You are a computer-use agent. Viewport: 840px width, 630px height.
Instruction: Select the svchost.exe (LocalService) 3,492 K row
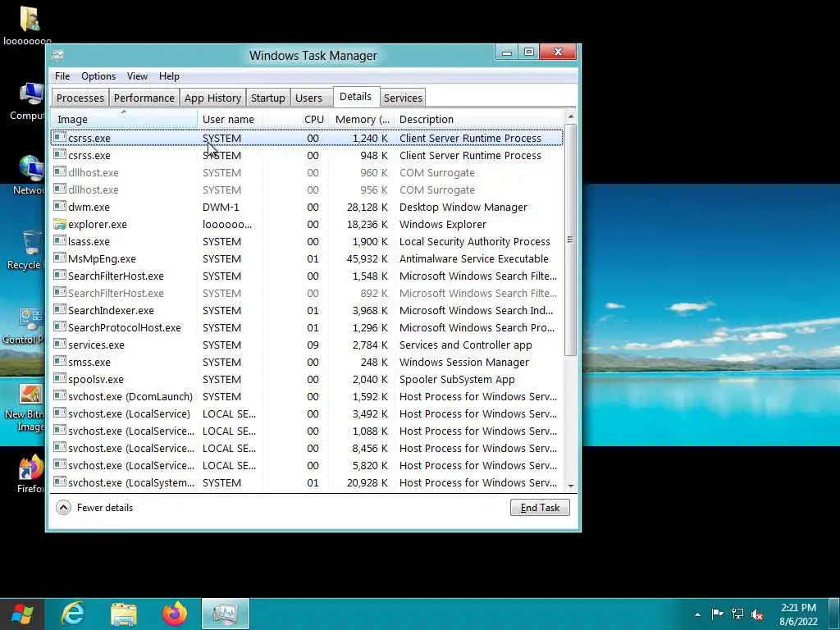coord(307,413)
